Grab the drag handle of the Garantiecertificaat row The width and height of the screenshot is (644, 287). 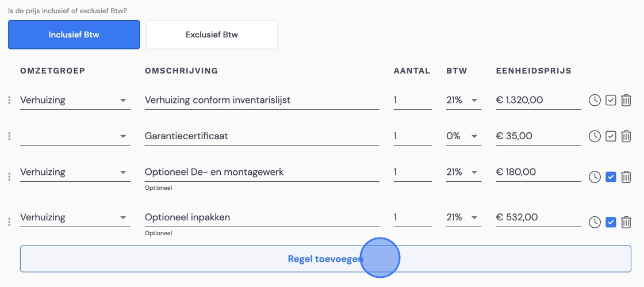point(9,136)
